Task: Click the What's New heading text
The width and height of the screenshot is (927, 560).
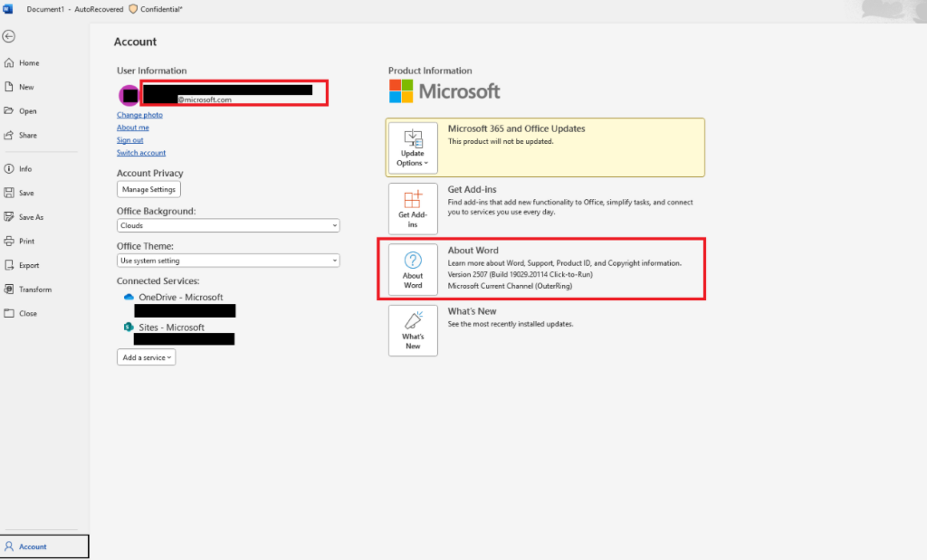Action: 472,310
